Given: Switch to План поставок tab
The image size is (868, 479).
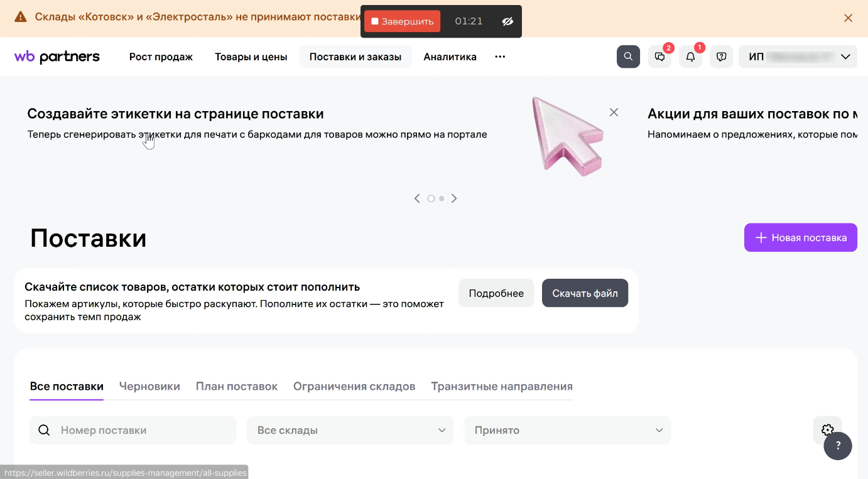Looking at the screenshot, I should point(237,386).
